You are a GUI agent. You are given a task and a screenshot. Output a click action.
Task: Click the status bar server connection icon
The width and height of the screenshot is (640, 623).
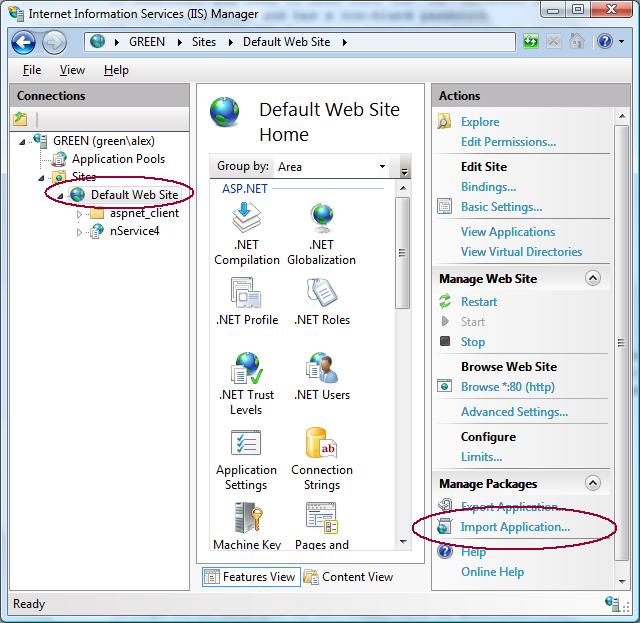pyautogui.click(x=612, y=603)
